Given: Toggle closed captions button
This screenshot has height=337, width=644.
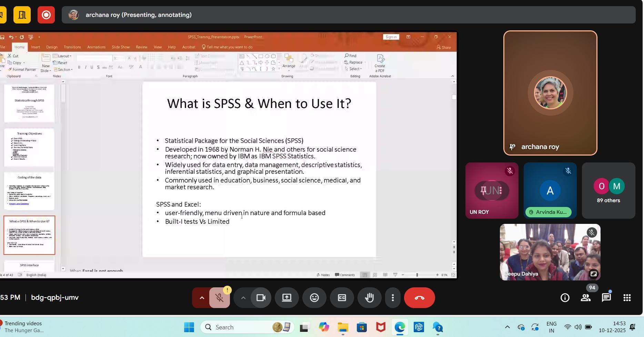Looking at the screenshot, I should click(x=342, y=298).
